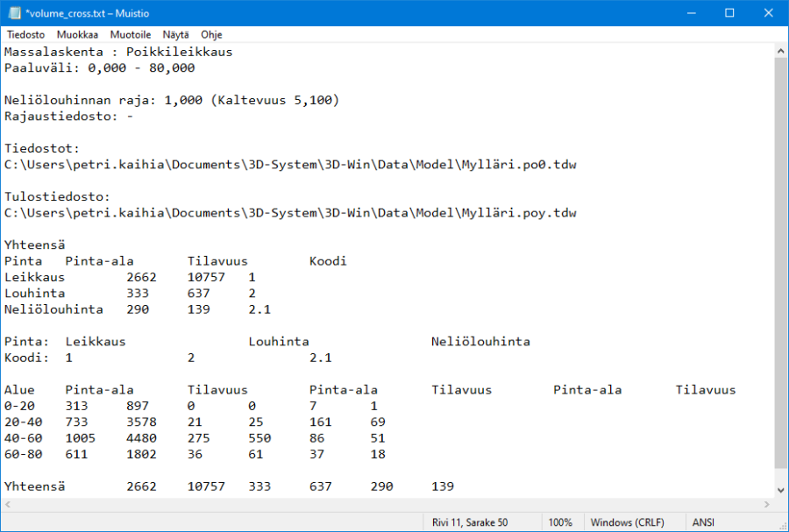Maximize the Muistio window

pos(729,13)
